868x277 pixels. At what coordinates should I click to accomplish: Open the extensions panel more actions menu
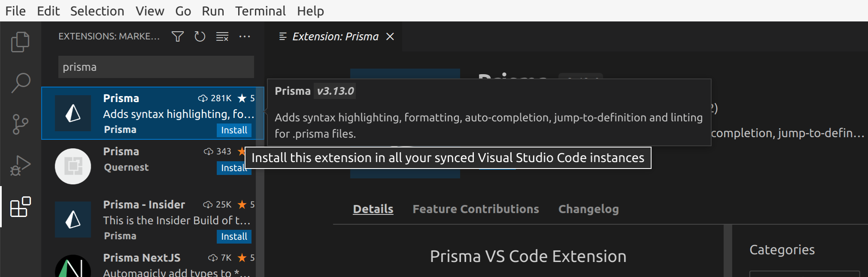tap(245, 36)
